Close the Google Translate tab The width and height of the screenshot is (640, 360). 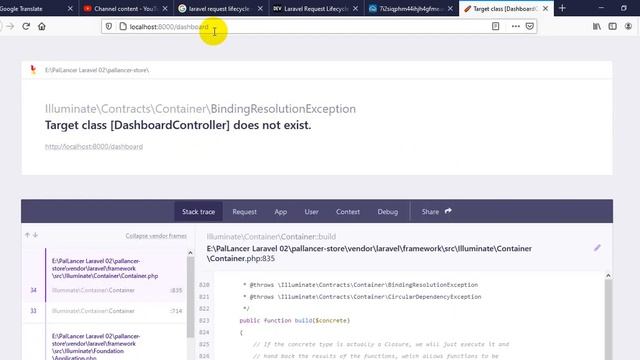pos(70,9)
